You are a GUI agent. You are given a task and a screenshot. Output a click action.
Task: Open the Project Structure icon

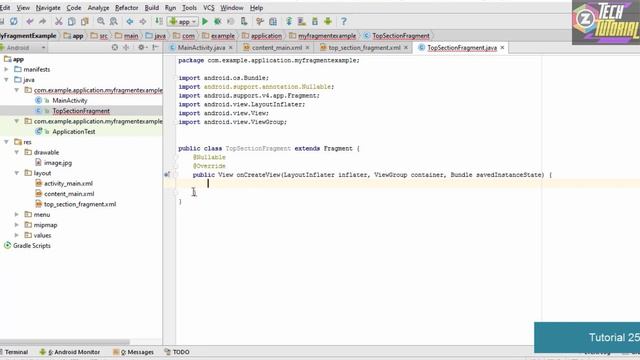(273, 21)
